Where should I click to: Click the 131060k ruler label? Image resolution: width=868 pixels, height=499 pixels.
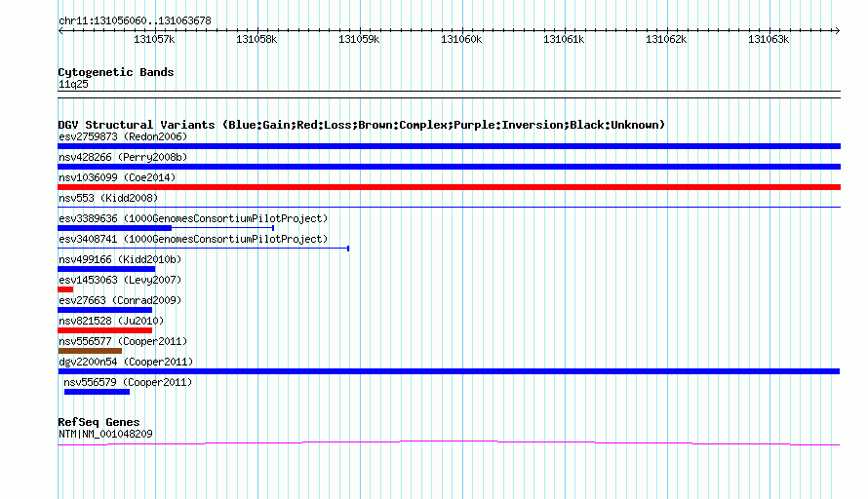461,39
